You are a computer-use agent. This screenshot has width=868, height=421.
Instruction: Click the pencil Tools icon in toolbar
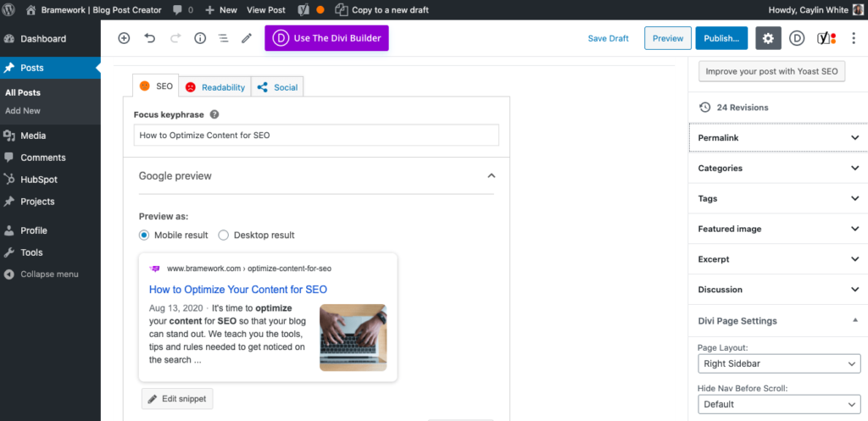(247, 38)
